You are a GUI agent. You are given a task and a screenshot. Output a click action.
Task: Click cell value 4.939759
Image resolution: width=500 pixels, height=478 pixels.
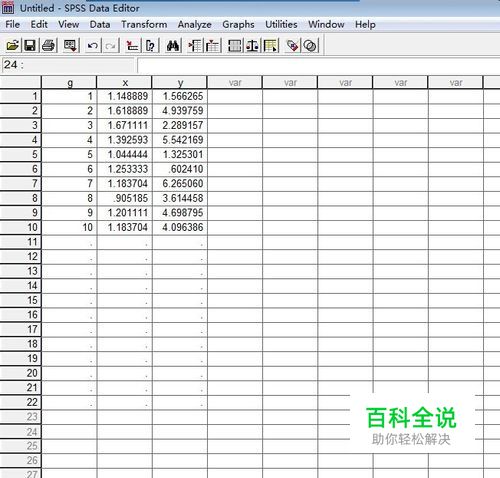(180, 111)
